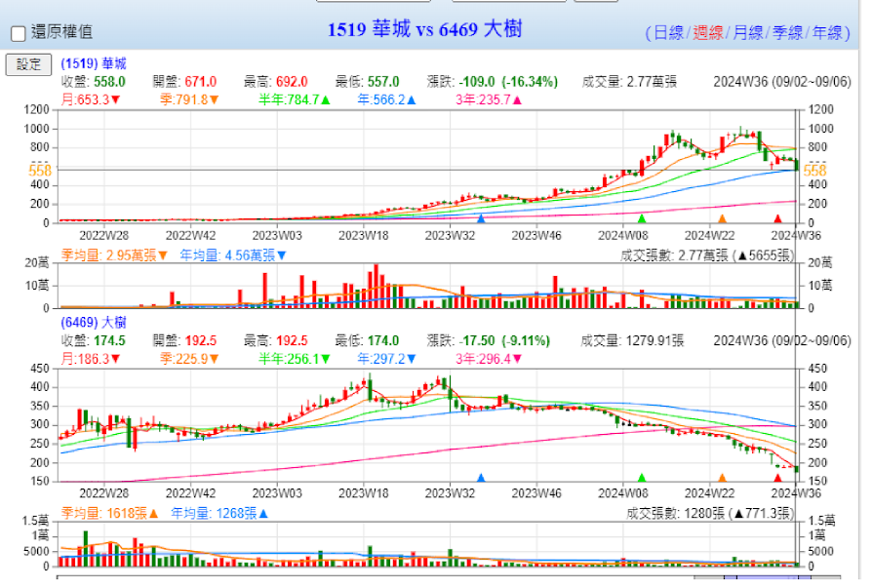Click 華城 low price 557.0
This screenshot has height=588, width=872.
(x=383, y=82)
